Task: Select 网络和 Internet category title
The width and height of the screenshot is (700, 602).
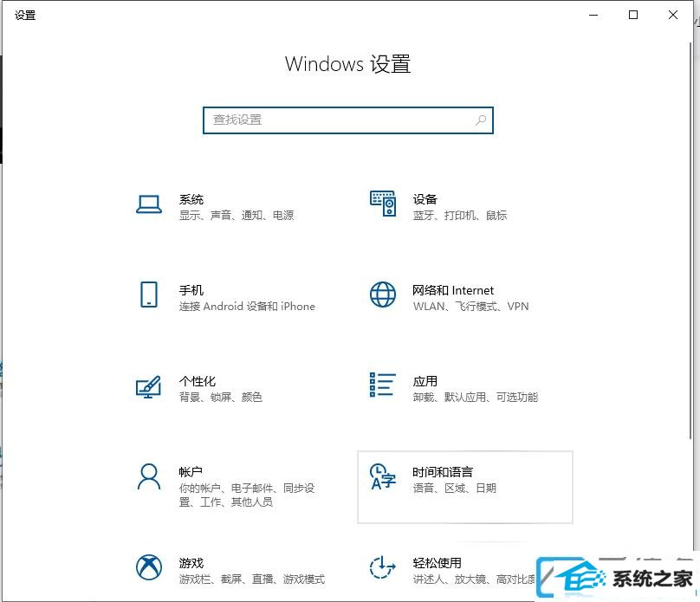Action: tap(453, 290)
